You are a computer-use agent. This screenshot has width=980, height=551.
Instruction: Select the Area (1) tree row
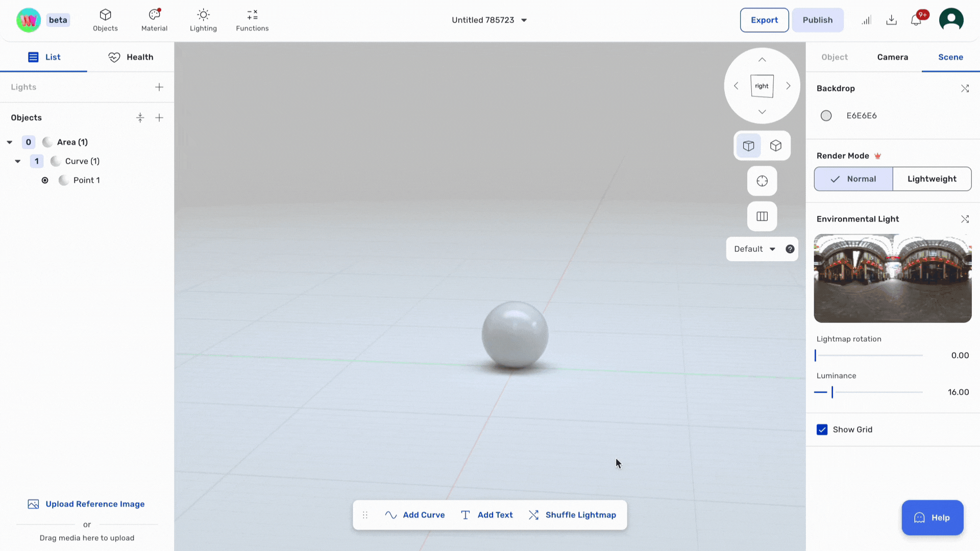coord(87,142)
